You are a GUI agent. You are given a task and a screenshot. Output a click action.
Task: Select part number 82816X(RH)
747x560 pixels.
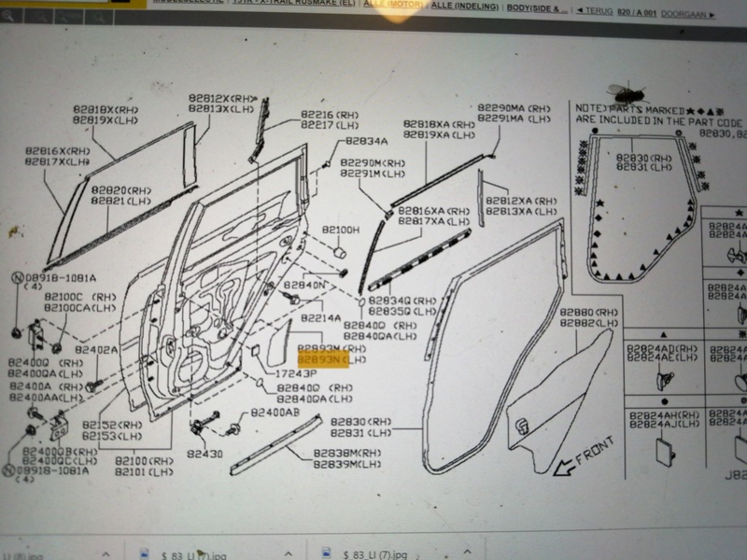[x=58, y=151]
